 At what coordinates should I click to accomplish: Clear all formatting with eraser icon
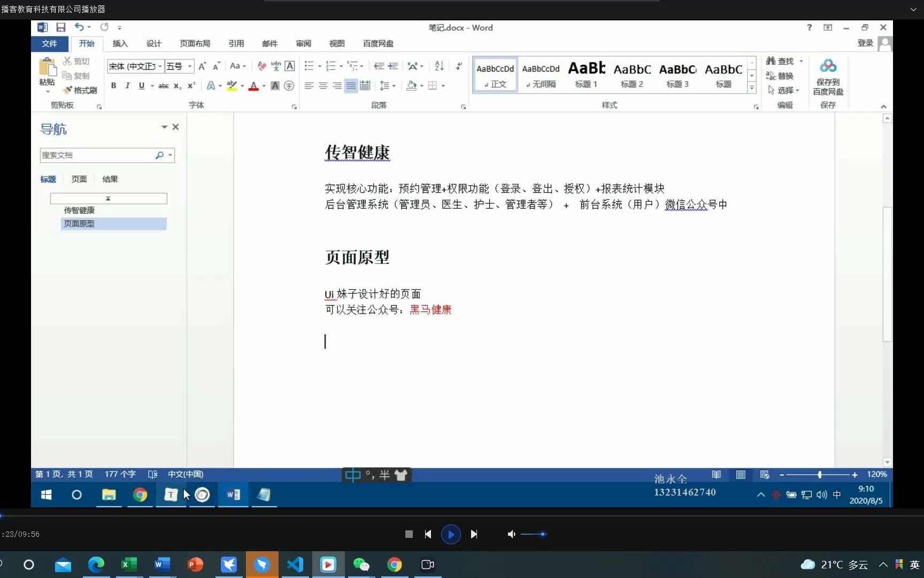(261, 66)
